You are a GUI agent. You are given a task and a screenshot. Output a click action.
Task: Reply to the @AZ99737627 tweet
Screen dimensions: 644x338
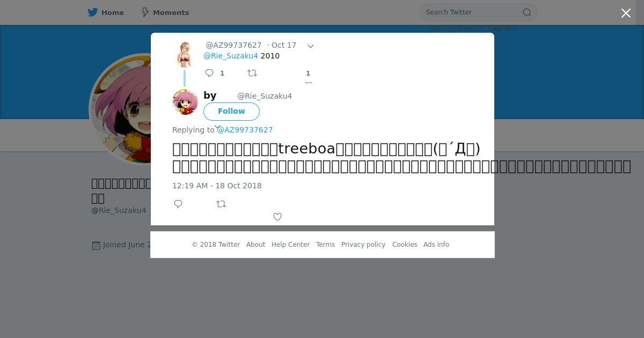click(209, 73)
